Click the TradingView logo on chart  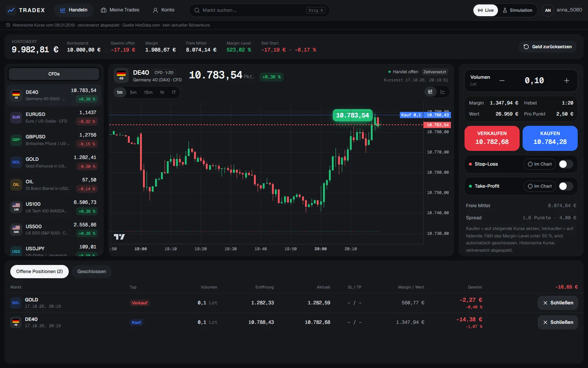[119, 237]
